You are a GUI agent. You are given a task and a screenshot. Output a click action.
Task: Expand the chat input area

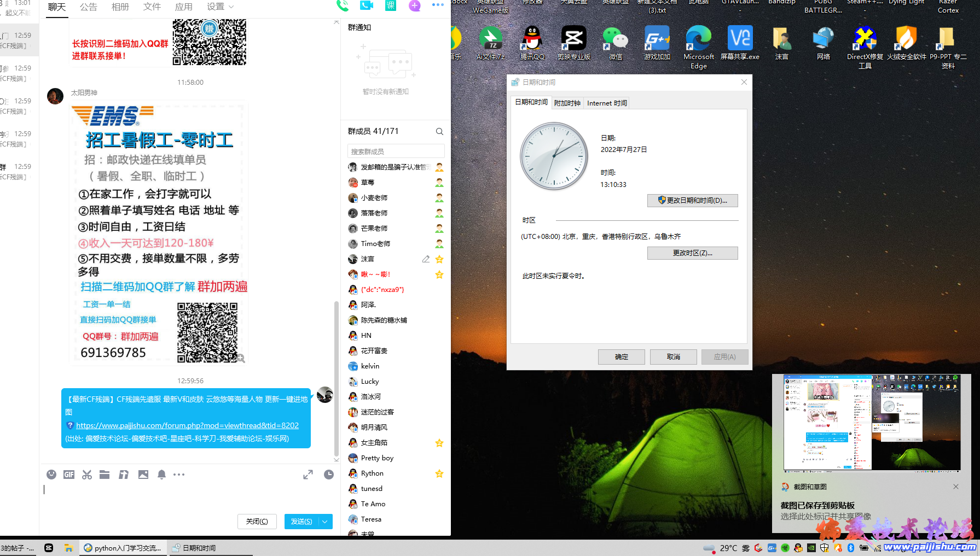tap(308, 475)
